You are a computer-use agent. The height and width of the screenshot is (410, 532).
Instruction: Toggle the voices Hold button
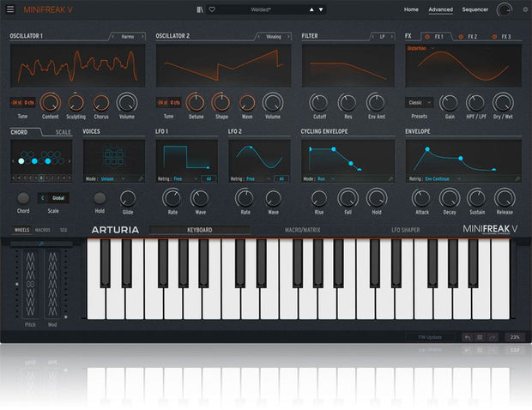100,198
